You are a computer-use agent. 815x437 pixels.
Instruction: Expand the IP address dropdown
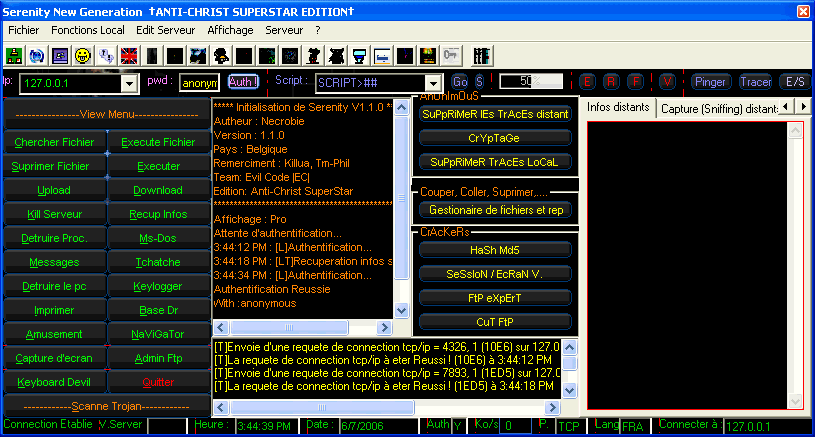(129, 83)
